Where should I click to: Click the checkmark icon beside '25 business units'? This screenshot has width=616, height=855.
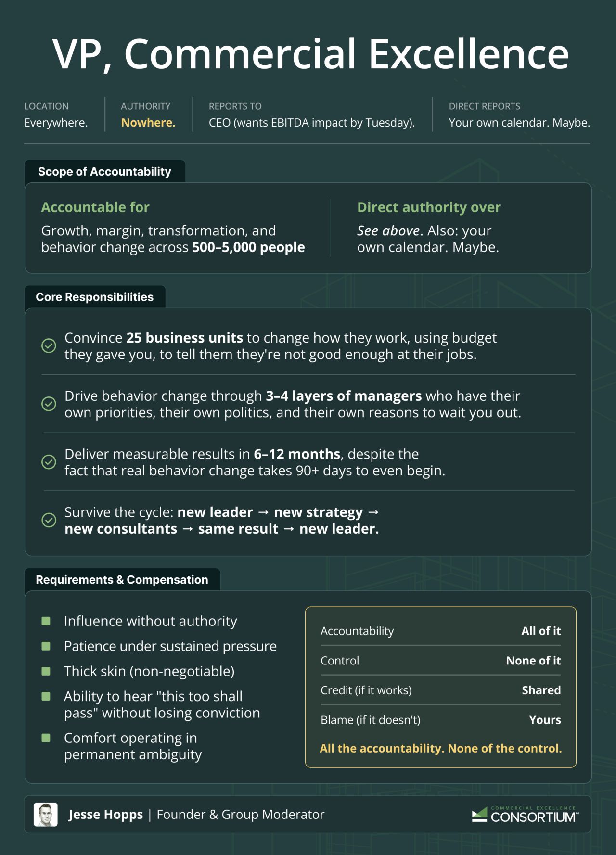49,346
